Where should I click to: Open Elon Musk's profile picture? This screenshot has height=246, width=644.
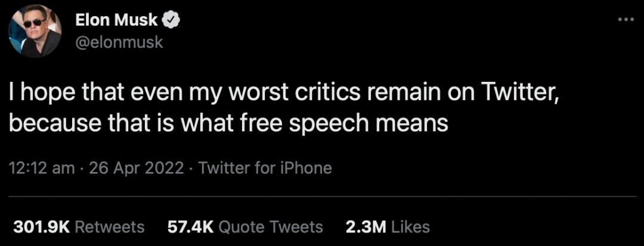click(x=35, y=33)
